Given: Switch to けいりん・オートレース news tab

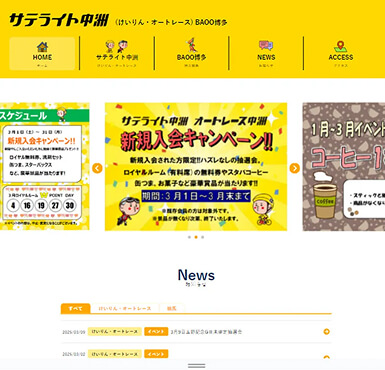Looking at the screenshot, I should pyautogui.click(x=125, y=309).
